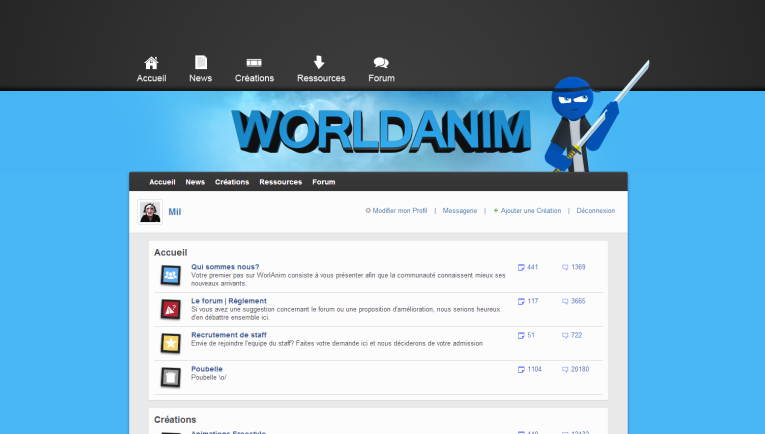Click the description text 'Poubelle \o/'
This screenshot has width=765, height=434.
click(x=208, y=377)
